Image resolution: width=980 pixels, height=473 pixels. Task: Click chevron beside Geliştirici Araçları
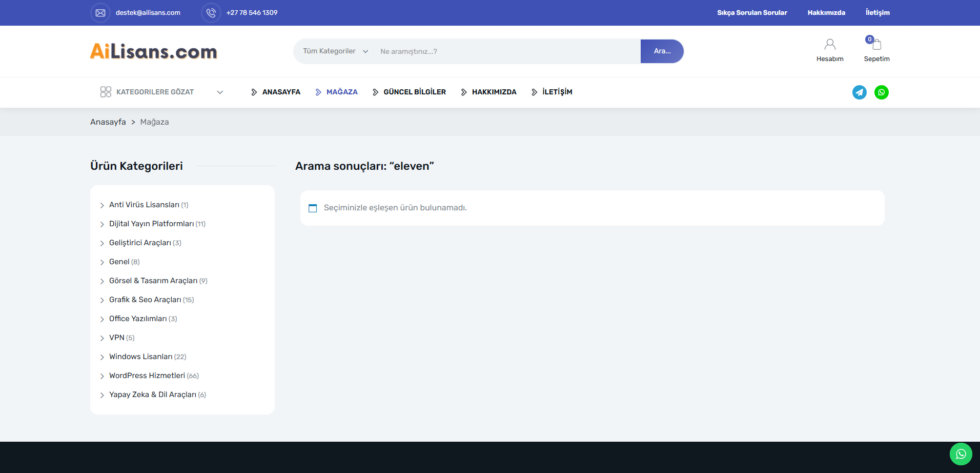tap(102, 243)
